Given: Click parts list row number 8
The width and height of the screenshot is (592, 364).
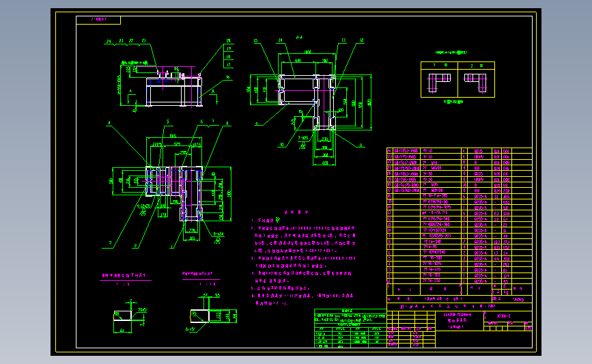Looking at the screenshot, I should click(459, 242).
